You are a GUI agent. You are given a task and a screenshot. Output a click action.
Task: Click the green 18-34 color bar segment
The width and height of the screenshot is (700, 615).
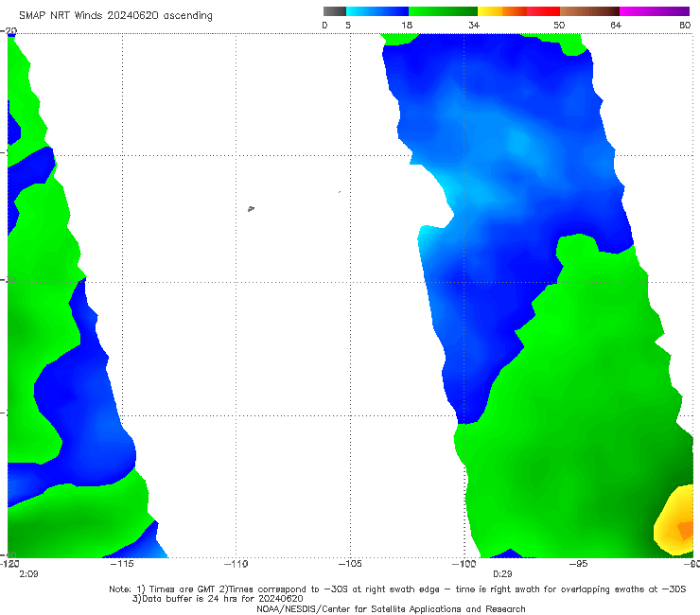click(x=443, y=11)
